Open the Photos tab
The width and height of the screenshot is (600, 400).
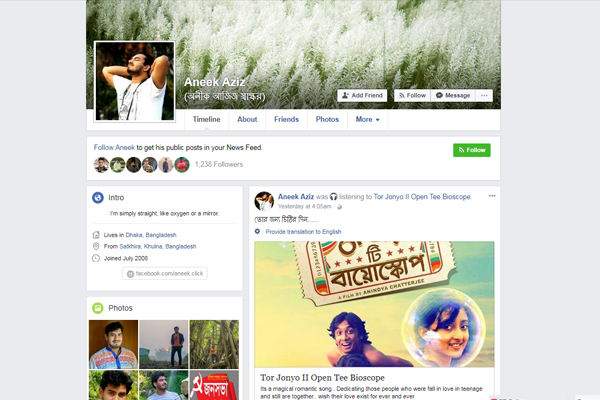[x=327, y=119]
